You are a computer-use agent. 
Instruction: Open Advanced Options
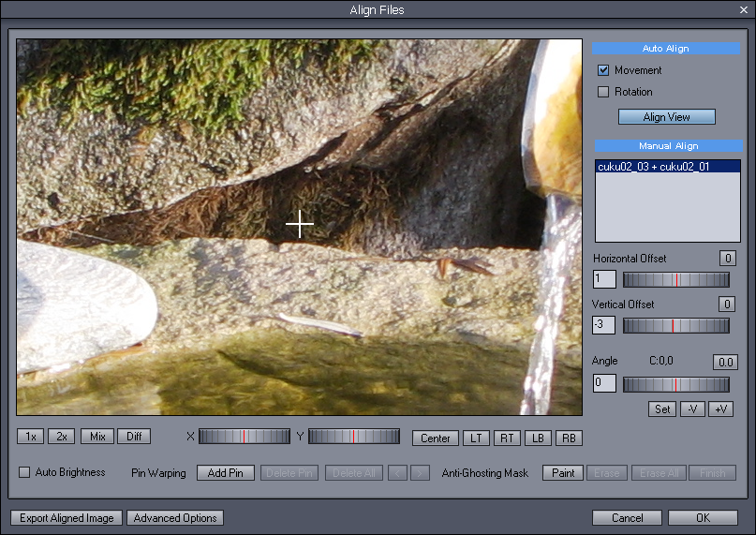[175, 518]
